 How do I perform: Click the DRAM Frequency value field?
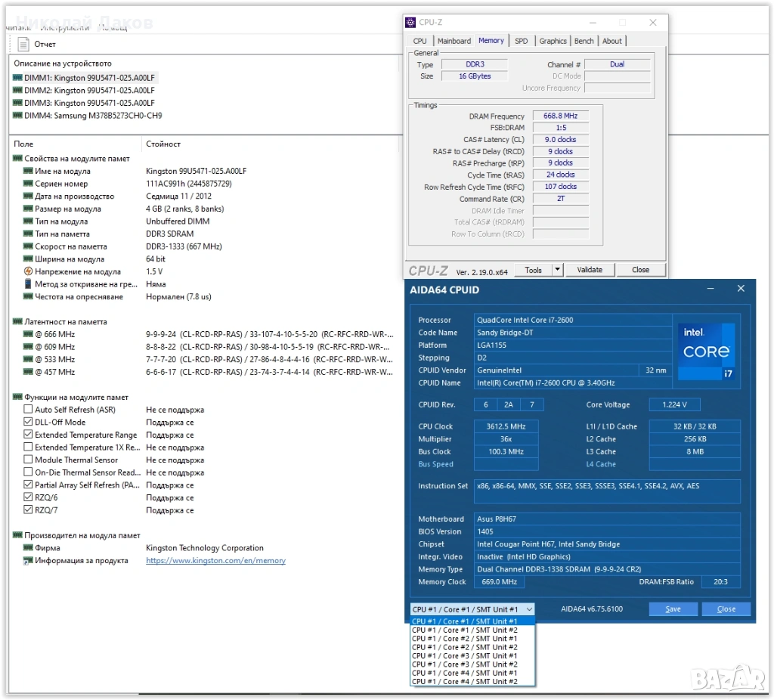coord(560,116)
